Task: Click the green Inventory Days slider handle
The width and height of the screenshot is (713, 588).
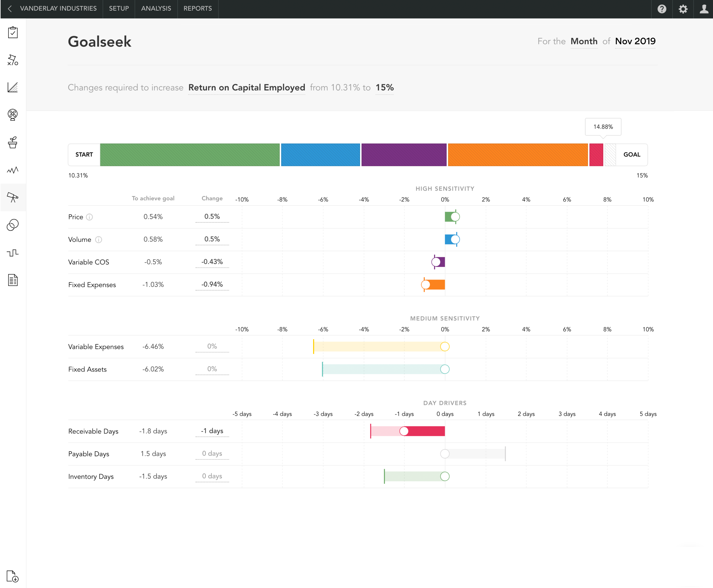Action: 445,477
